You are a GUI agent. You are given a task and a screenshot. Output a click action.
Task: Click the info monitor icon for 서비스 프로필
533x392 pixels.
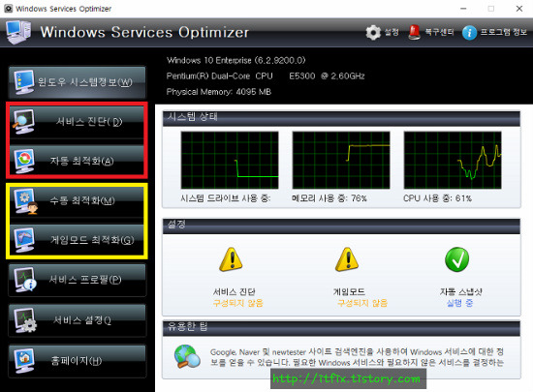click(25, 280)
